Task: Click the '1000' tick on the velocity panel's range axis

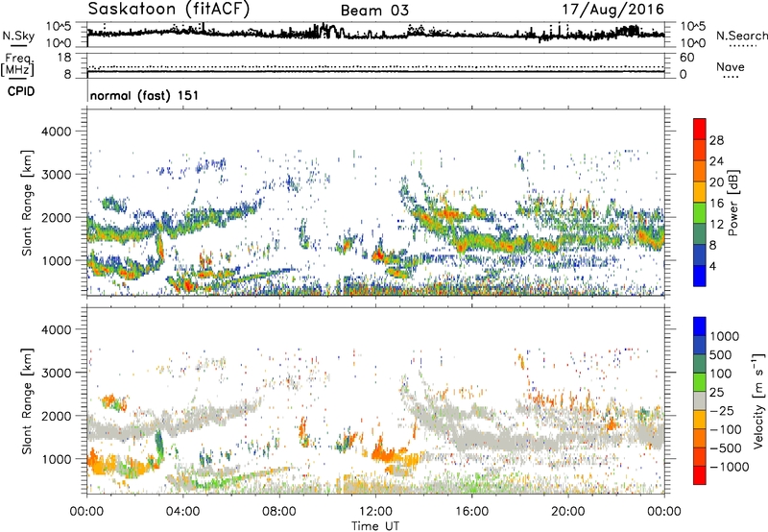Action: pos(56,459)
